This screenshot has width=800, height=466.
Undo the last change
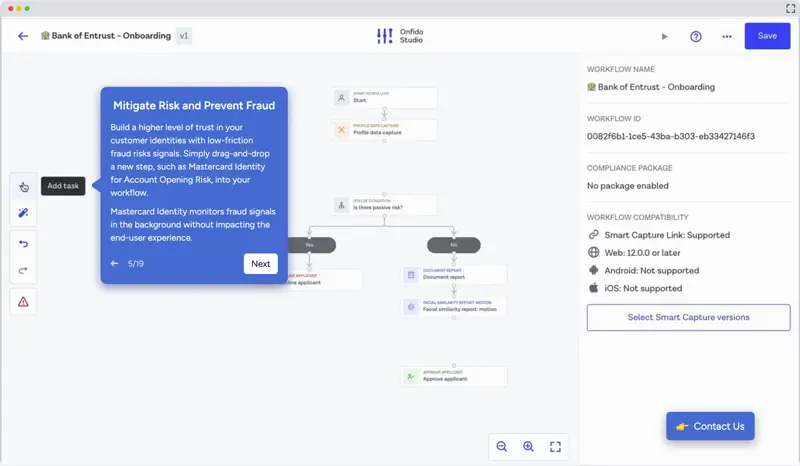(x=23, y=244)
